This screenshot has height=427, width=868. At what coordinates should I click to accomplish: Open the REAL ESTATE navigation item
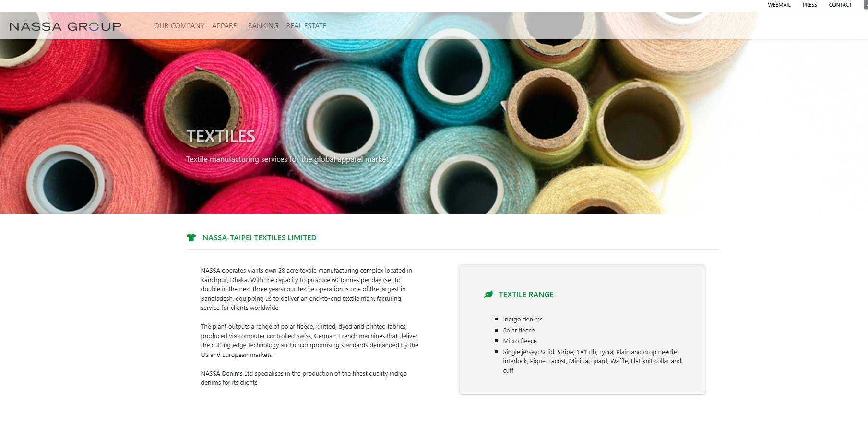306,26
